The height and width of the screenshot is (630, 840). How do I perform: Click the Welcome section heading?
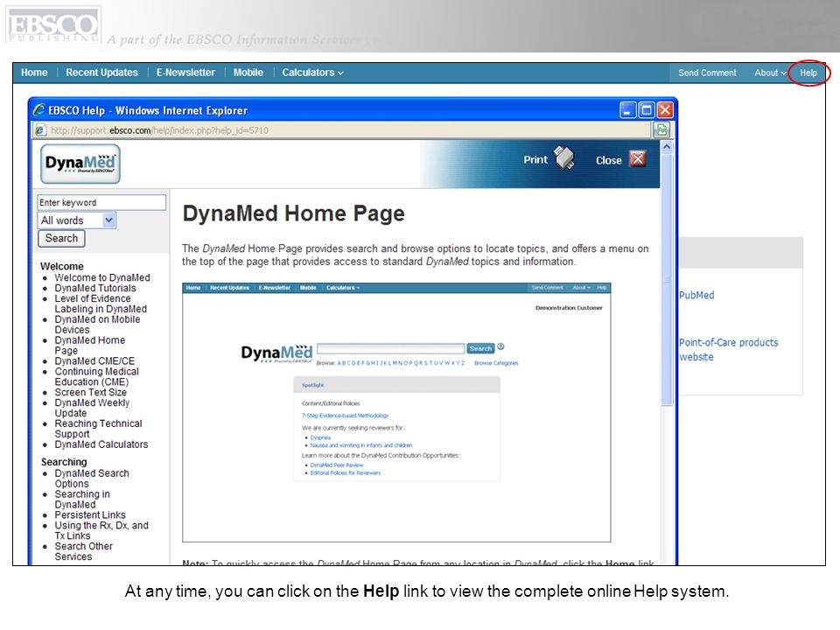coord(62,266)
